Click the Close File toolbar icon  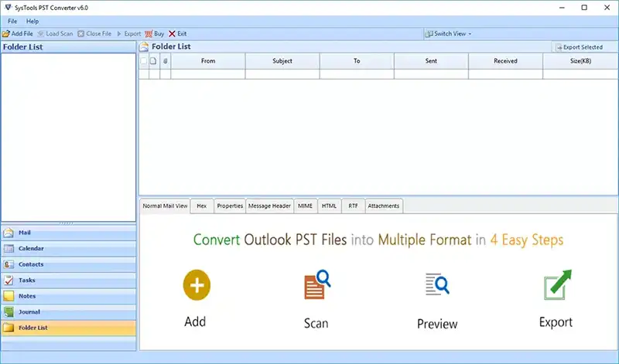81,34
